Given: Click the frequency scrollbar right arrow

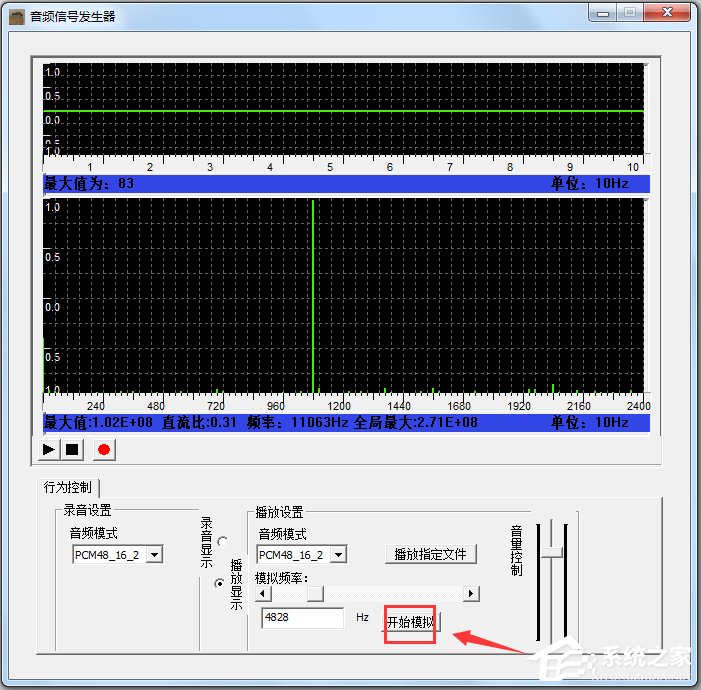Looking at the screenshot, I should 471,593.
